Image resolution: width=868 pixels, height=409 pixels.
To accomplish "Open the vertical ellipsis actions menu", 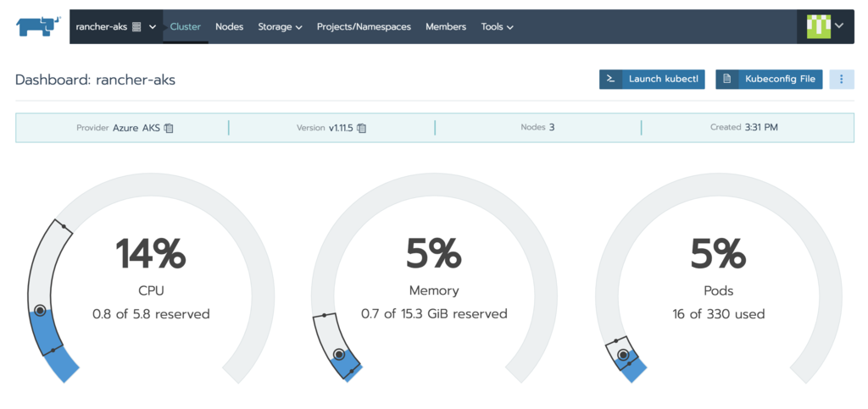I will 842,79.
